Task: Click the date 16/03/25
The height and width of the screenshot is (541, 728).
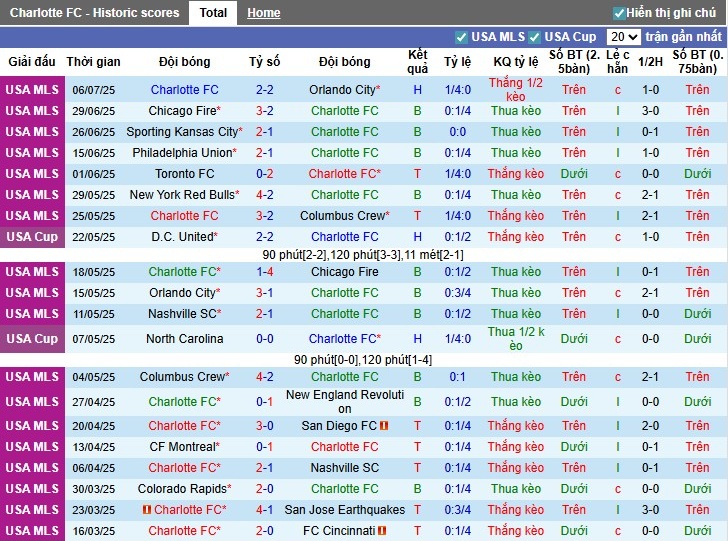Action: click(93, 531)
